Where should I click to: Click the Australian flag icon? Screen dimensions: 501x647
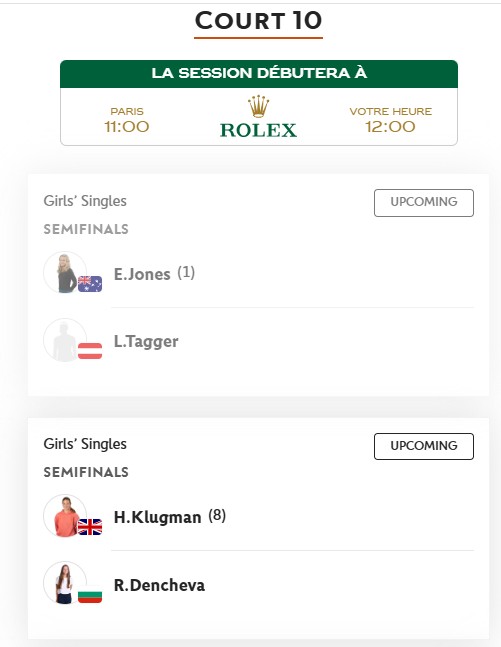pyautogui.click(x=90, y=284)
